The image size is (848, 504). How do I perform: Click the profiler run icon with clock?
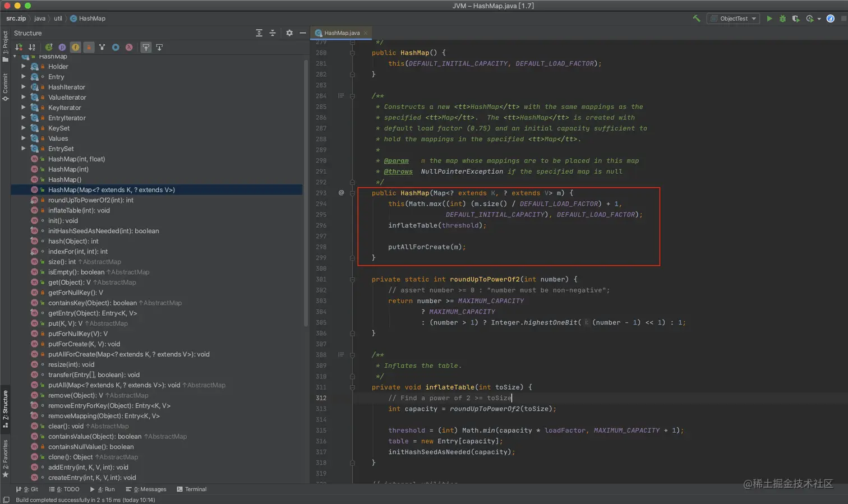[x=809, y=19]
